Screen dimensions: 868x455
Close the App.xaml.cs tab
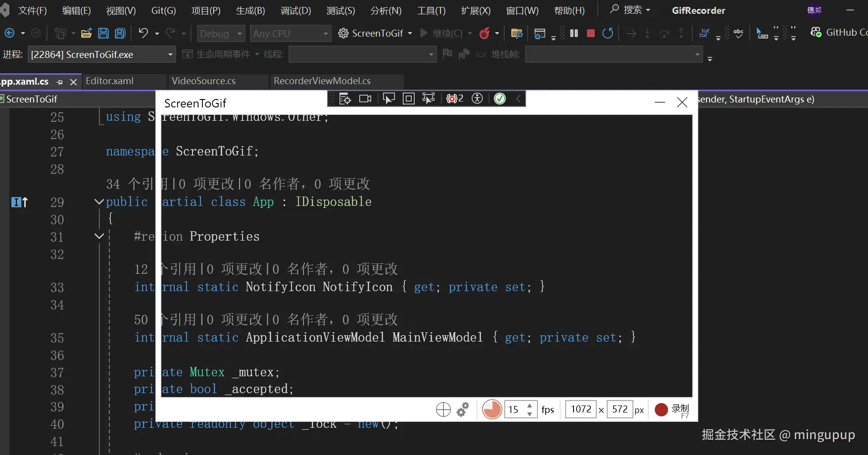pyautogui.click(x=74, y=82)
